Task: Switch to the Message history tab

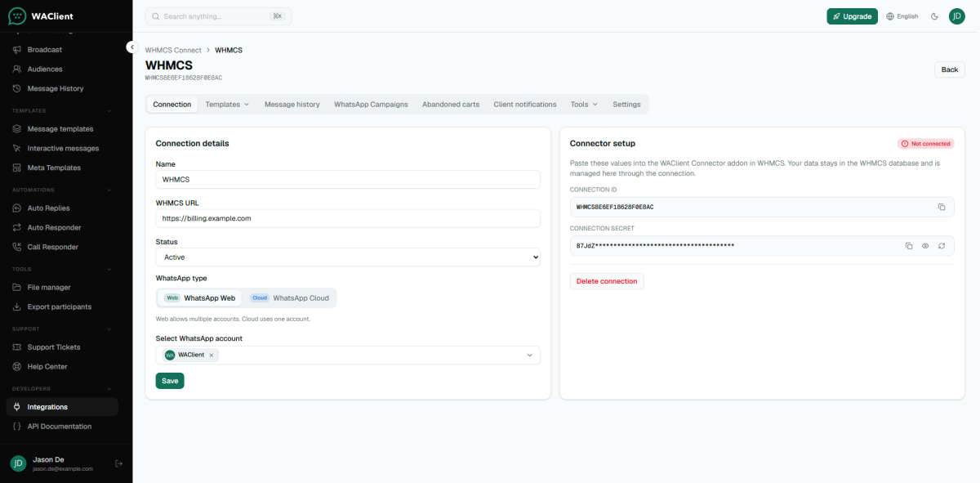Action: tap(292, 105)
